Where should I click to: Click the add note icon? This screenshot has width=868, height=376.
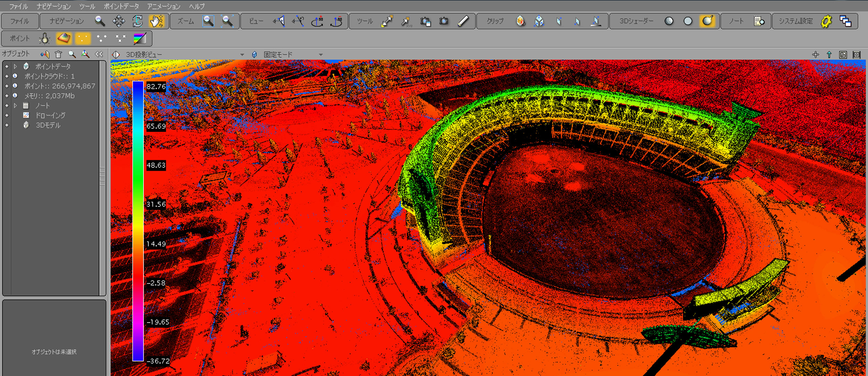(759, 21)
